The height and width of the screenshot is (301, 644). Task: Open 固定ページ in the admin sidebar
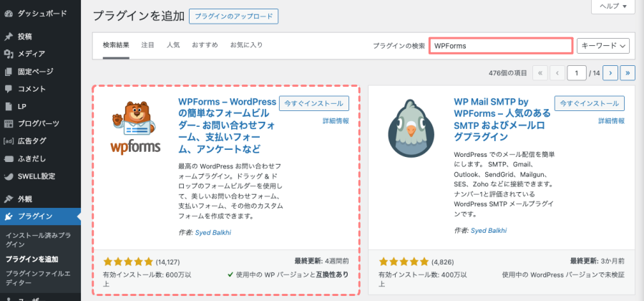(35, 72)
